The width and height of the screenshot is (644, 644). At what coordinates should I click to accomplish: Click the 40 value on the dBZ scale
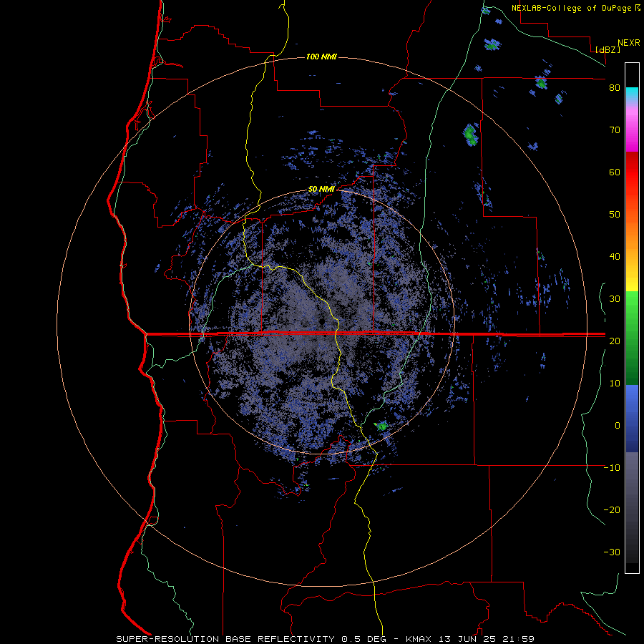[x=615, y=257]
